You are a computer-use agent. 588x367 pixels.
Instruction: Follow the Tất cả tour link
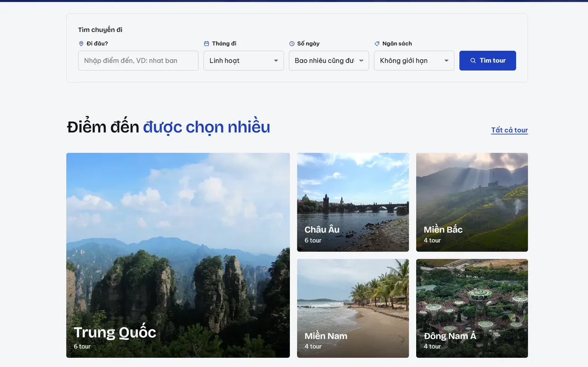pyautogui.click(x=509, y=130)
